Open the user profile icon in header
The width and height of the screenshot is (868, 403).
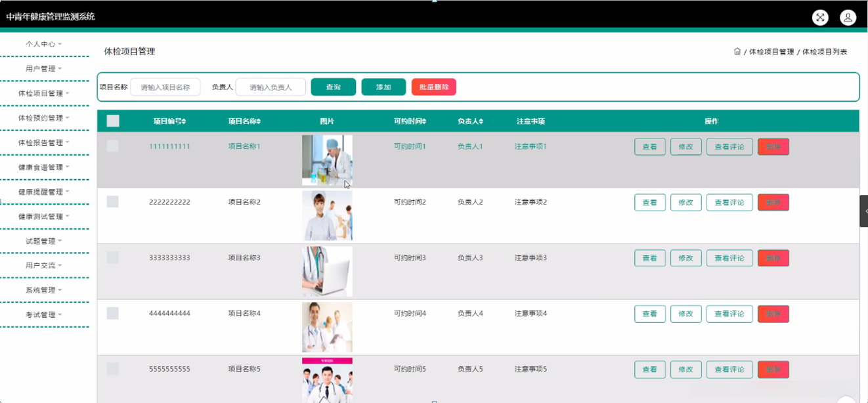[x=848, y=18]
